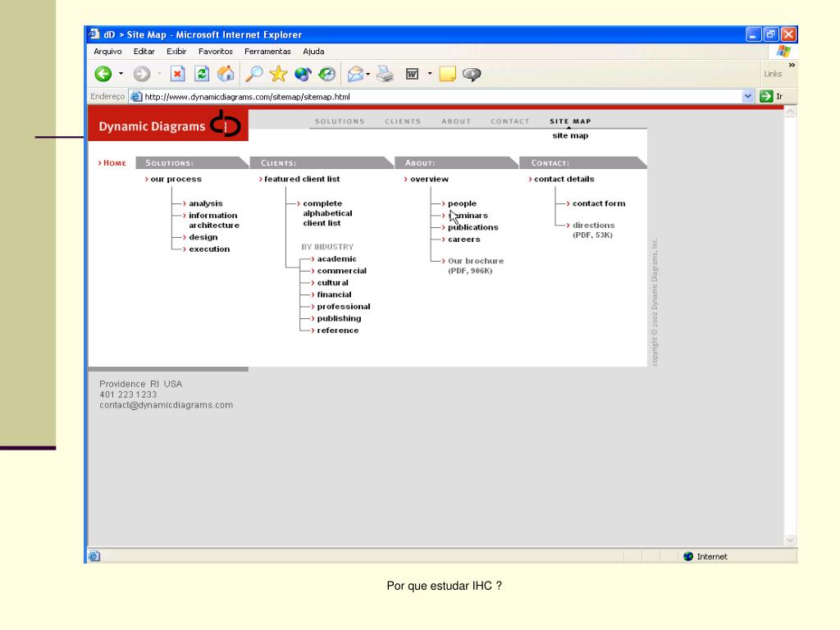Expand the Links toolbar chevron
840x630 pixels.
(792, 65)
